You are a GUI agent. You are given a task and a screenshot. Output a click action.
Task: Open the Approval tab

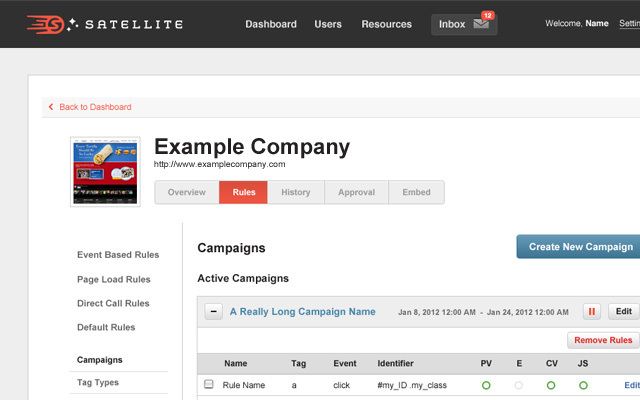(356, 192)
